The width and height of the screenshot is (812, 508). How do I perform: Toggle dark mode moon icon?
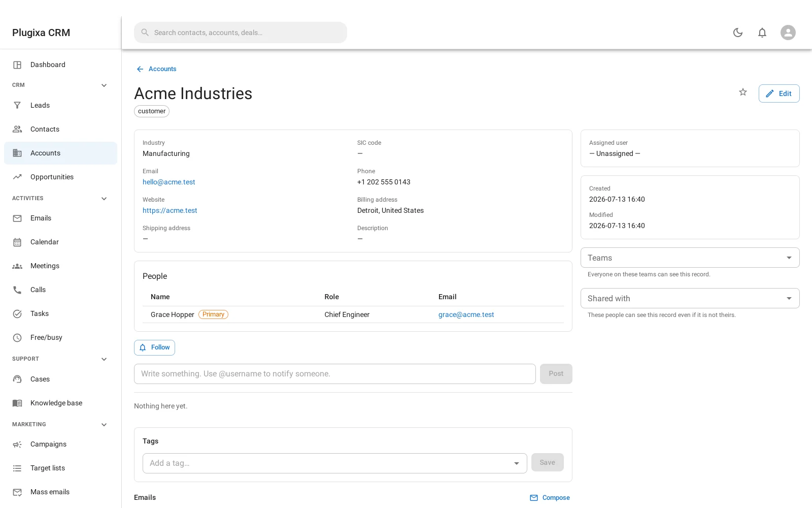(738, 33)
